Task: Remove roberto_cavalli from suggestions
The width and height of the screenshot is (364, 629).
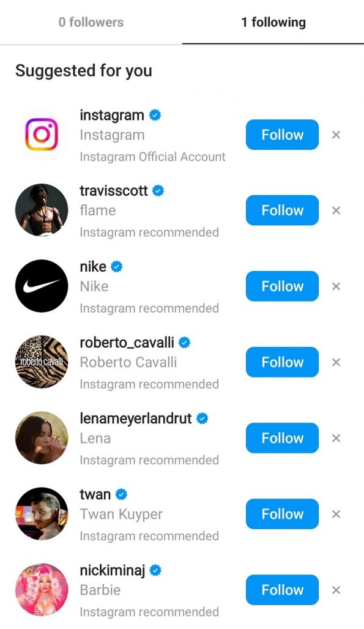Action: (336, 362)
